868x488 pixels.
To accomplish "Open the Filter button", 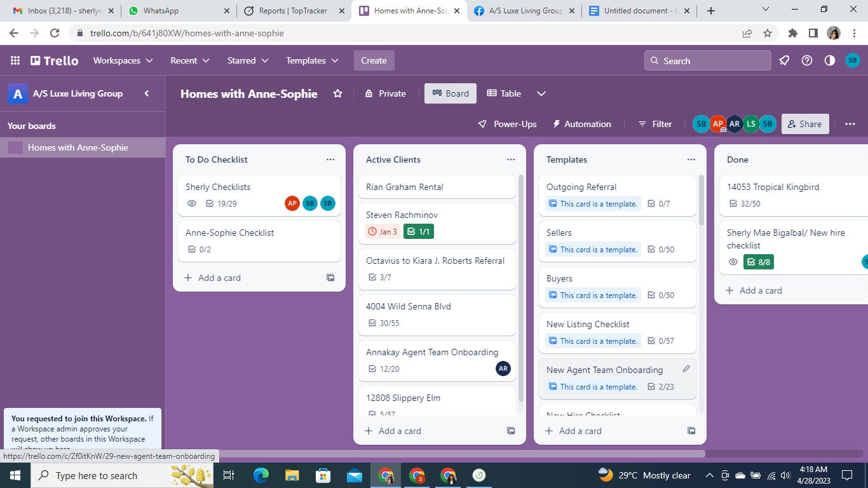I will coord(655,124).
